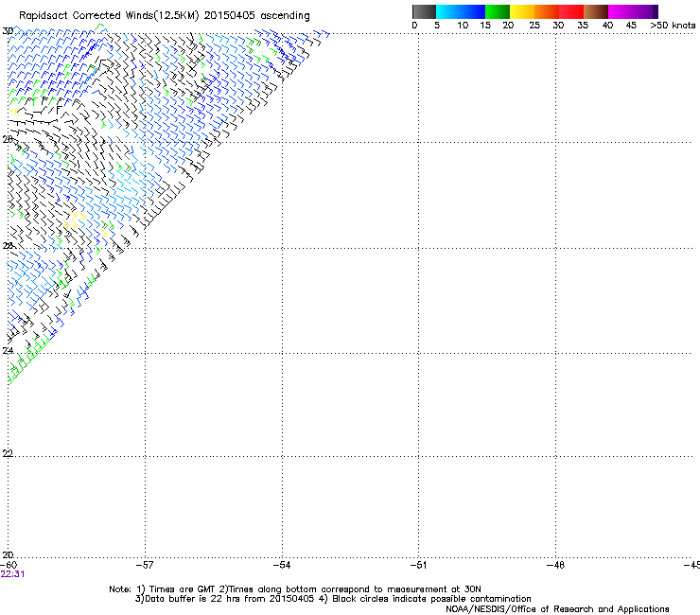Click the 30 latitude axis label

[8, 31]
